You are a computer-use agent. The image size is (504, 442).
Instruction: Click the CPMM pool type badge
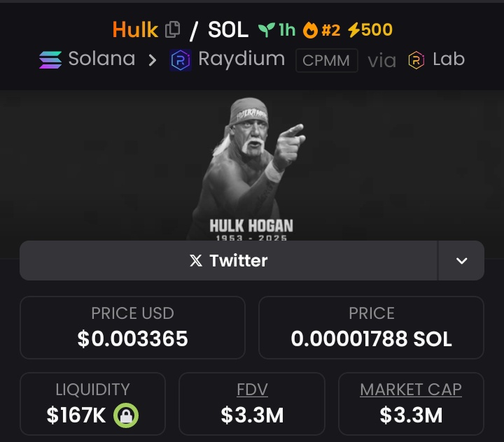point(327,60)
